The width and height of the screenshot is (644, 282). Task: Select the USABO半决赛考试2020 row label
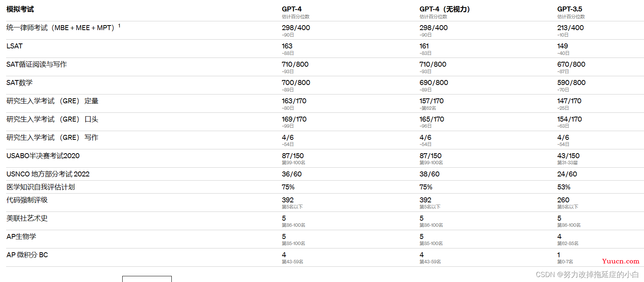43,156
